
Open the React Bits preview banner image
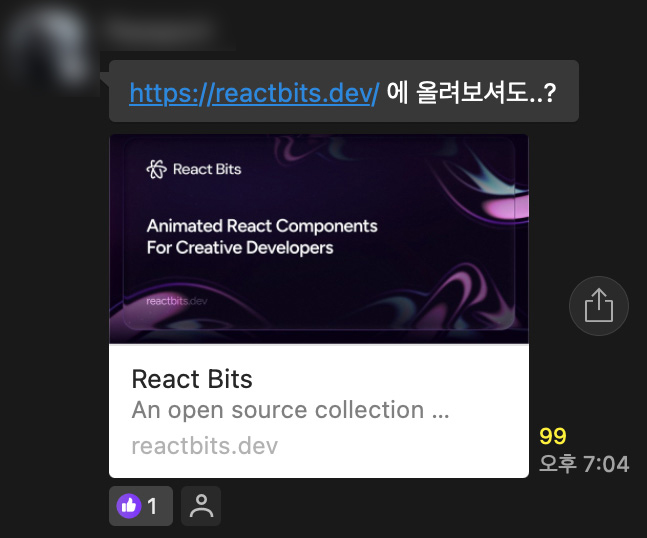pyautogui.click(x=319, y=239)
